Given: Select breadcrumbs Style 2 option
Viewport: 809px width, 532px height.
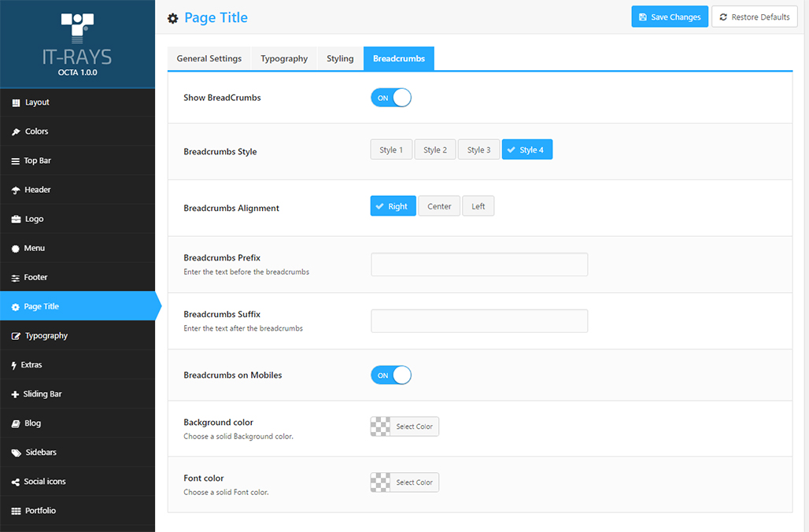Looking at the screenshot, I should (435, 150).
